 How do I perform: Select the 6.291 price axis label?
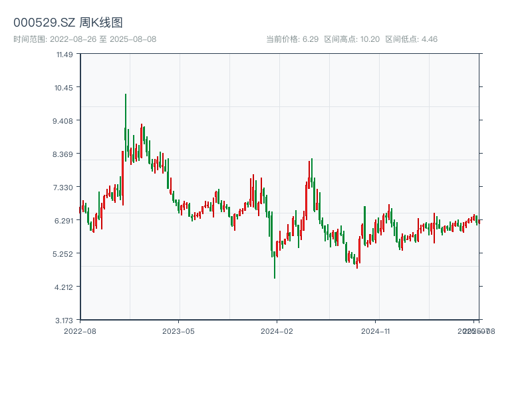coord(64,220)
